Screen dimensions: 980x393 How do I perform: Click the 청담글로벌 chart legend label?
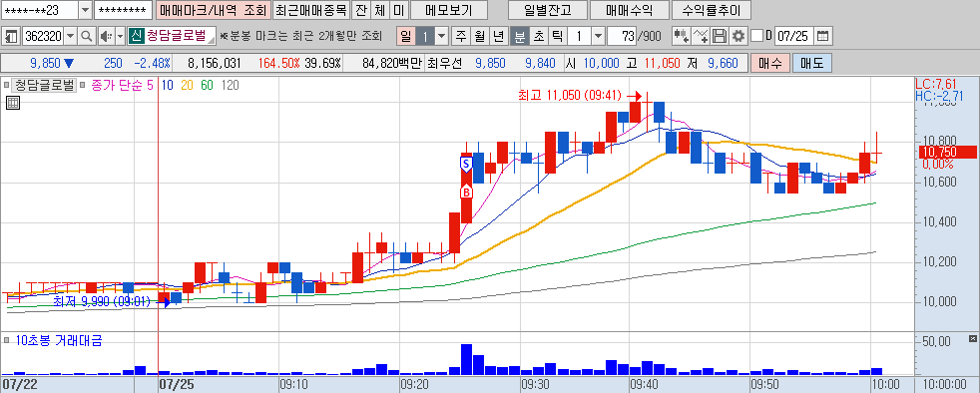[x=44, y=86]
